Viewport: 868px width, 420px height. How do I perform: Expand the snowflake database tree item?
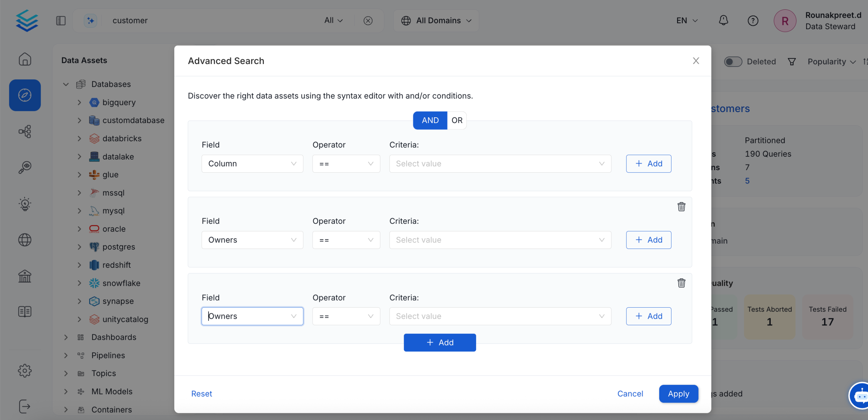pyautogui.click(x=80, y=283)
